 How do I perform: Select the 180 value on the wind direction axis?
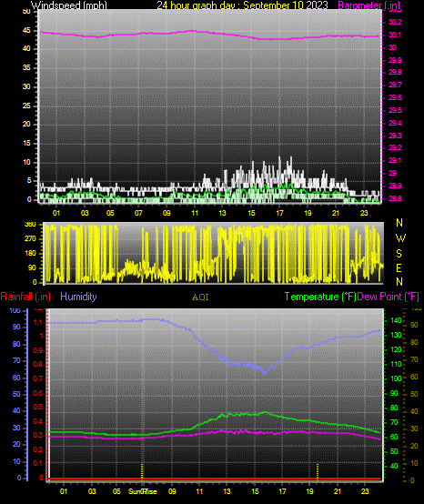click(31, 253)
